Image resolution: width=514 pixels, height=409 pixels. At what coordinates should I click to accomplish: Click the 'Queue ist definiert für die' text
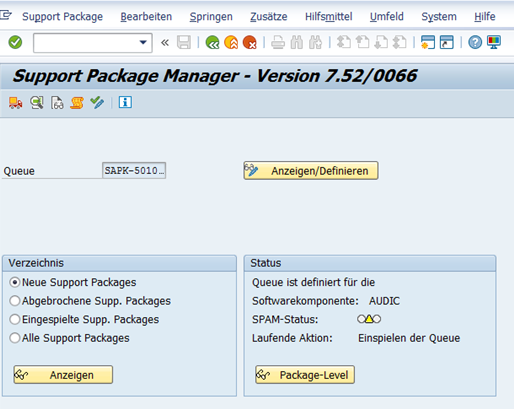click(x=313, y=282)
